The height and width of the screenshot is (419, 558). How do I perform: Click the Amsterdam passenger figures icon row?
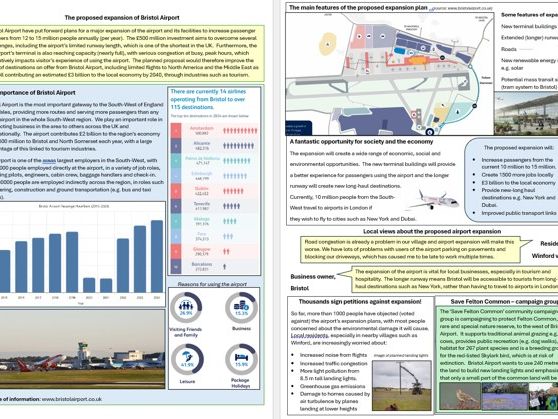click(240, 131)
